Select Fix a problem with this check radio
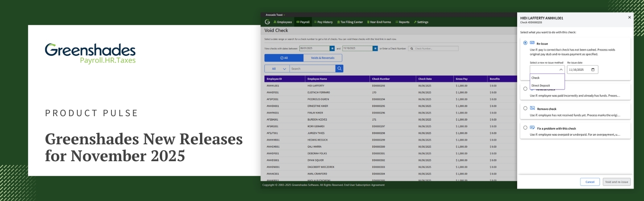This screenshot has height=201, width=644. coord(525,127)
